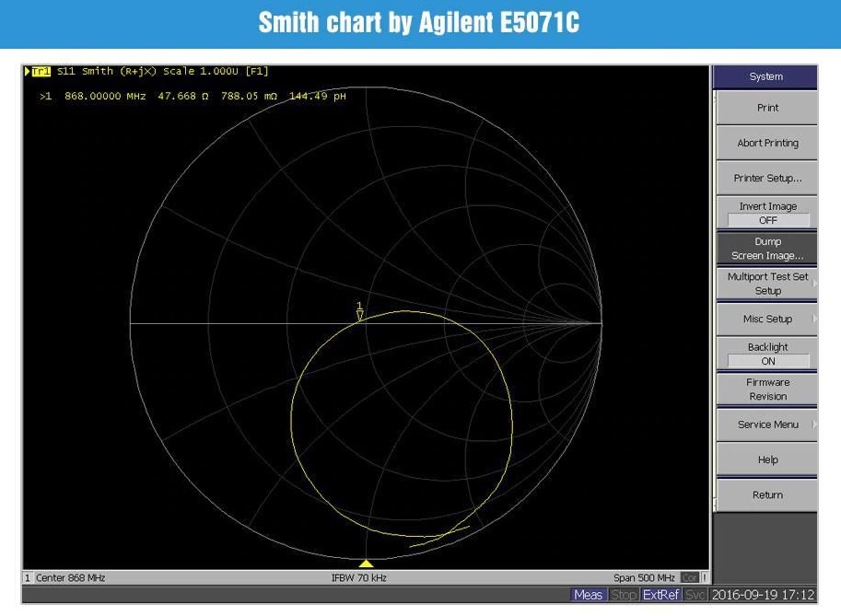Image resolution: width=841 pixels, height=616 pixels.
Task: Click the ExtRef status indicator
Action: coord(660,595)
